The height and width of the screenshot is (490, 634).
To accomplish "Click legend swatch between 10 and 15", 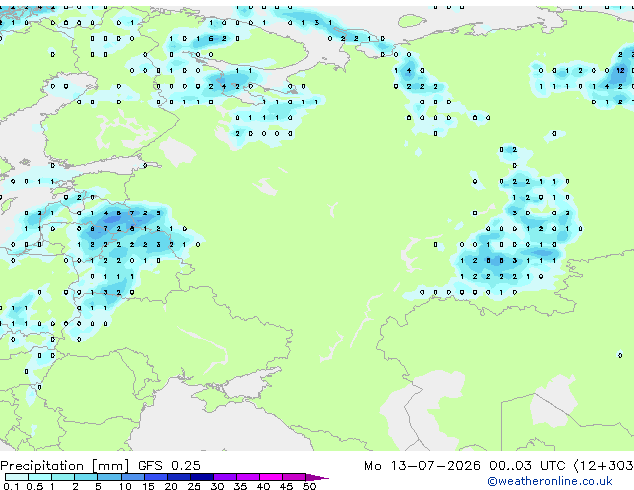I will (132, 477).
